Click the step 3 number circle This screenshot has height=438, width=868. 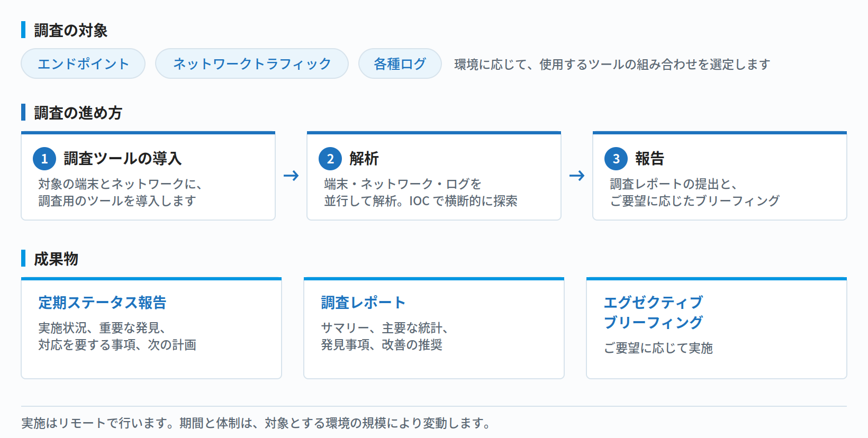coord(616,159)
